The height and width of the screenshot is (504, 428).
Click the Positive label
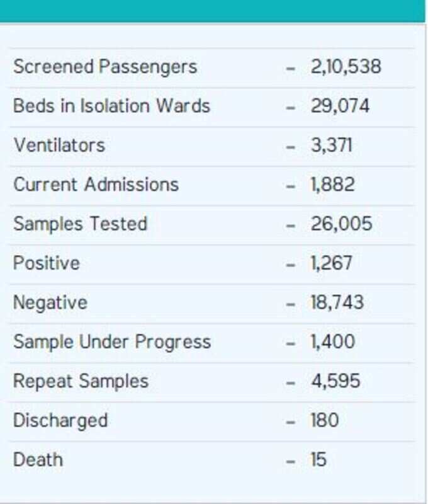(x=47, y=263)
